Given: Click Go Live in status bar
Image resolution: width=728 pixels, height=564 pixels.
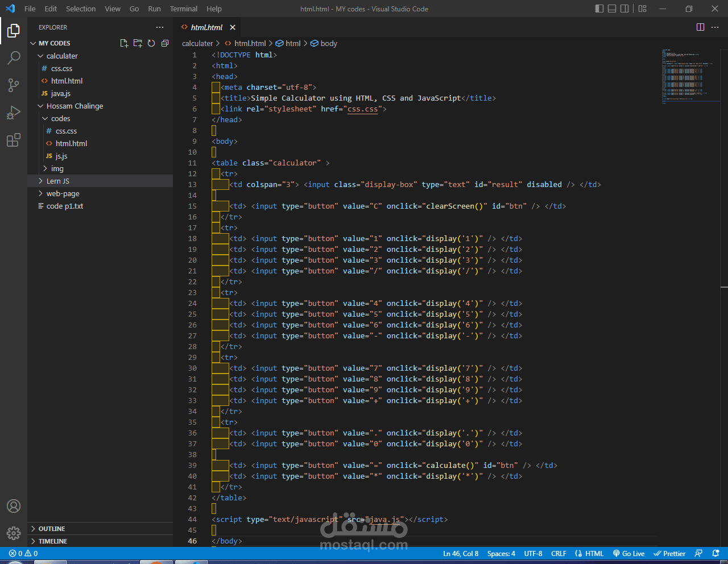Looking at the screenshot, I should (x=628, y=554).
